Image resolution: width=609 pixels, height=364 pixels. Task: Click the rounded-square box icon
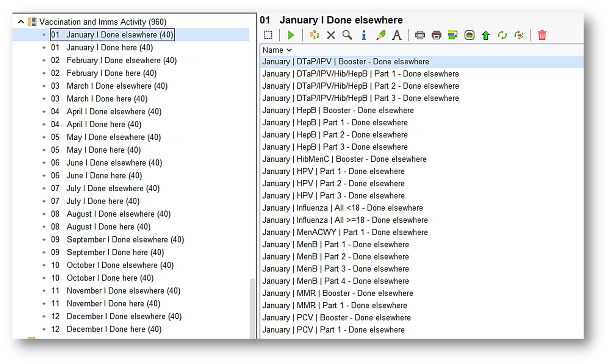coord(470,35)
